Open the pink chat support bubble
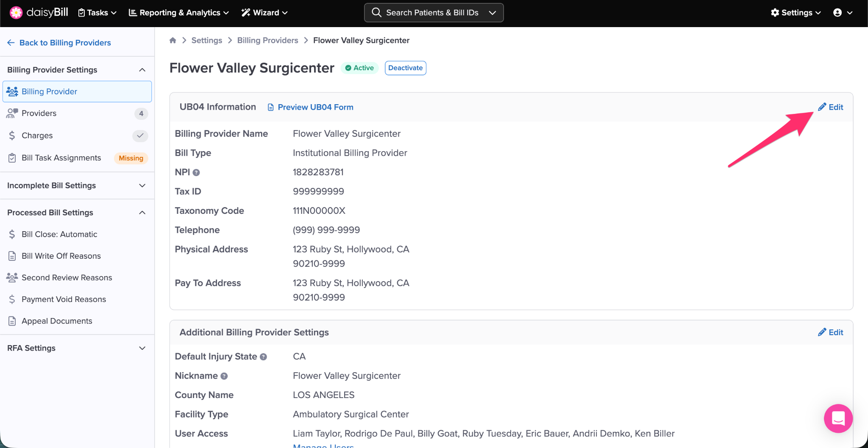 tap(838, 418)
